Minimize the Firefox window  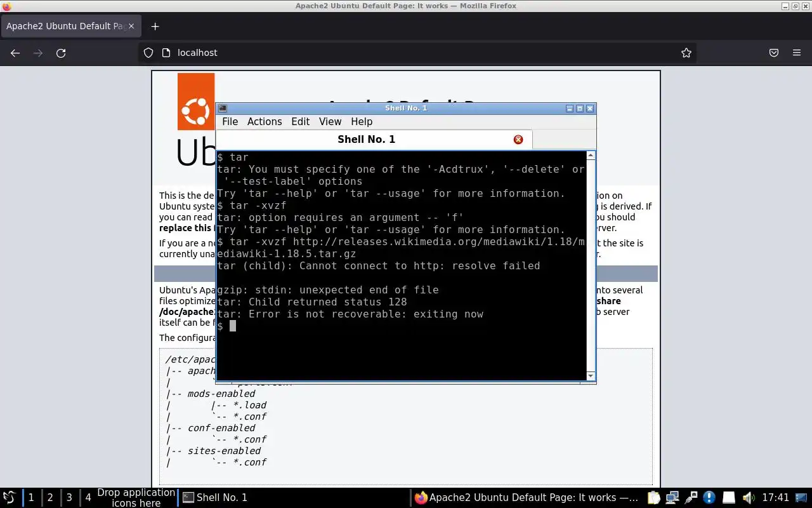tap(786, 6)
